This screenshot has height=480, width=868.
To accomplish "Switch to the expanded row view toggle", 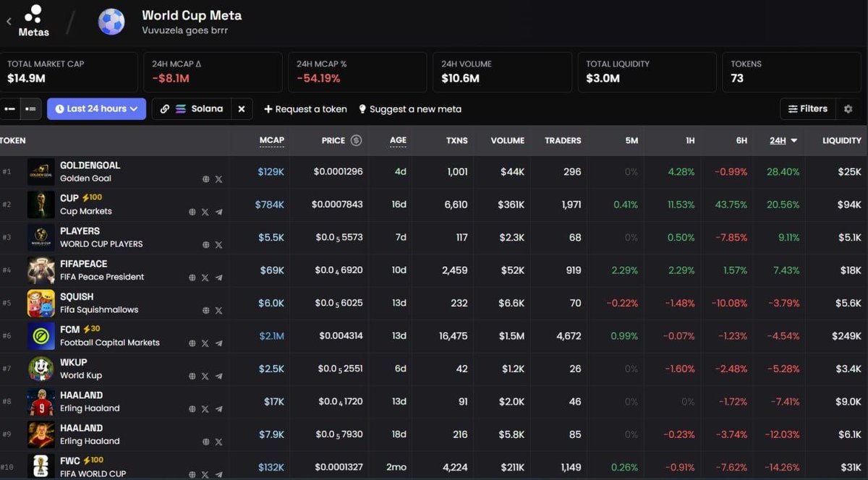I will click(30, 109).
